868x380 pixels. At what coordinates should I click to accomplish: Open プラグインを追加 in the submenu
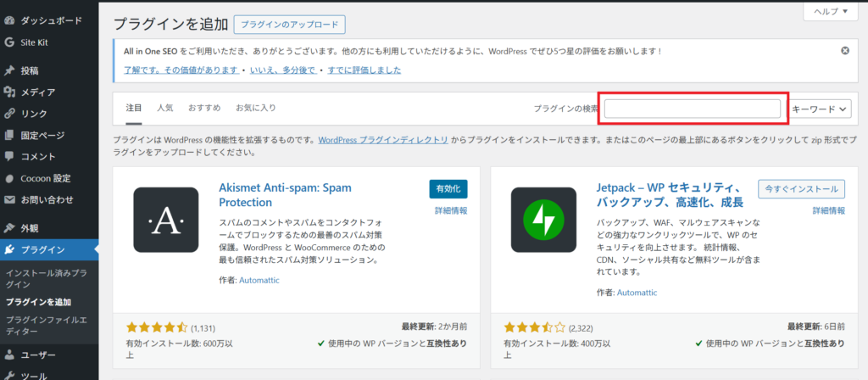tap(38, 303)
